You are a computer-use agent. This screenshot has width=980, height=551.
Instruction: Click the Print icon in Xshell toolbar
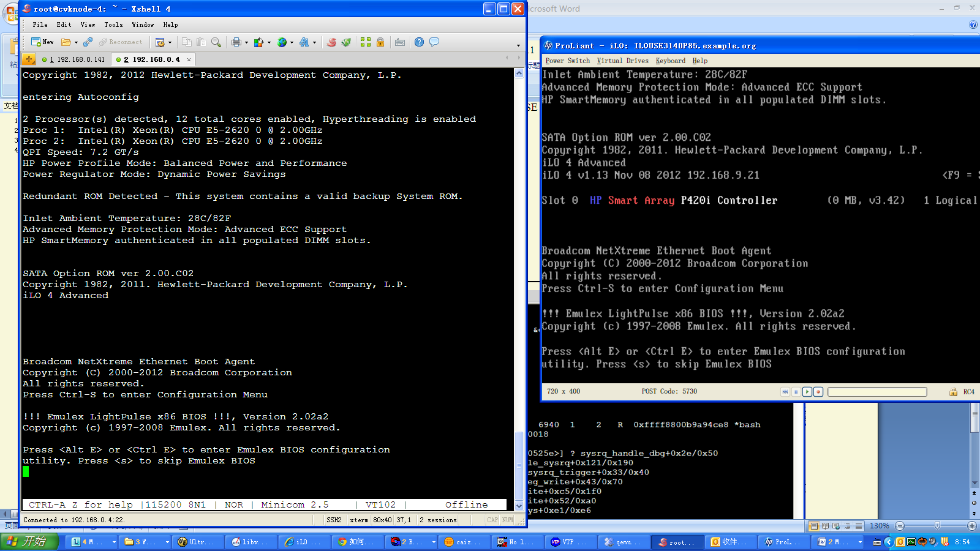pyautogui.click(x=236, y=42)
